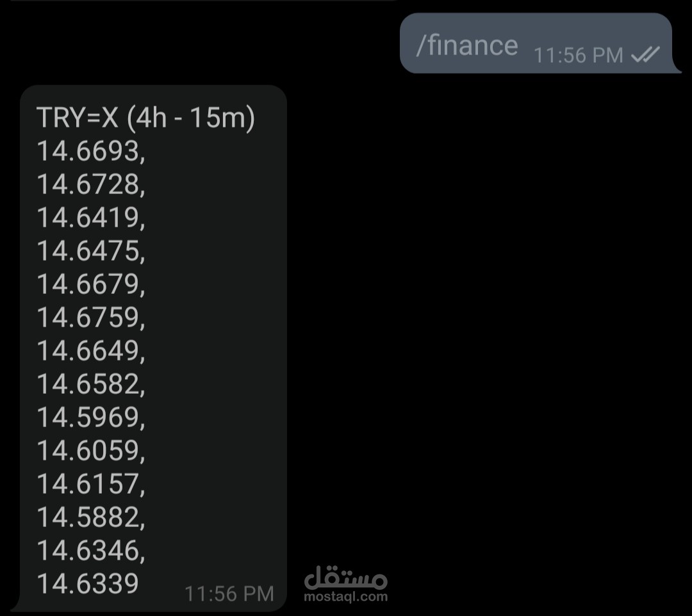This screenshot has height=616, width=692.
Task: Click the 11:56 PM timestamp on received message
Action: (229, 594)
